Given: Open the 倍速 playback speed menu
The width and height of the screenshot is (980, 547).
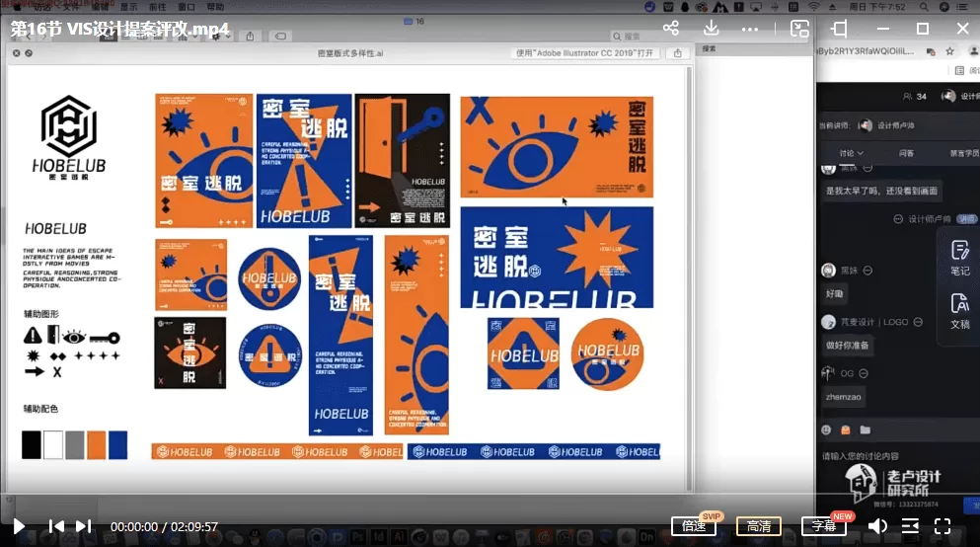Looking at the screenshot, I should click(x=694, y=526).
